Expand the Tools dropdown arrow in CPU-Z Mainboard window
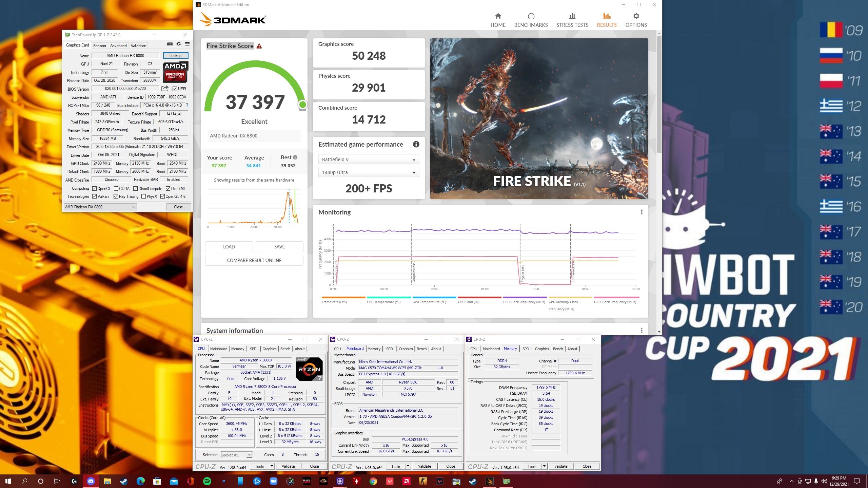This screenshot has height=488, width=868. click(408, 466)
